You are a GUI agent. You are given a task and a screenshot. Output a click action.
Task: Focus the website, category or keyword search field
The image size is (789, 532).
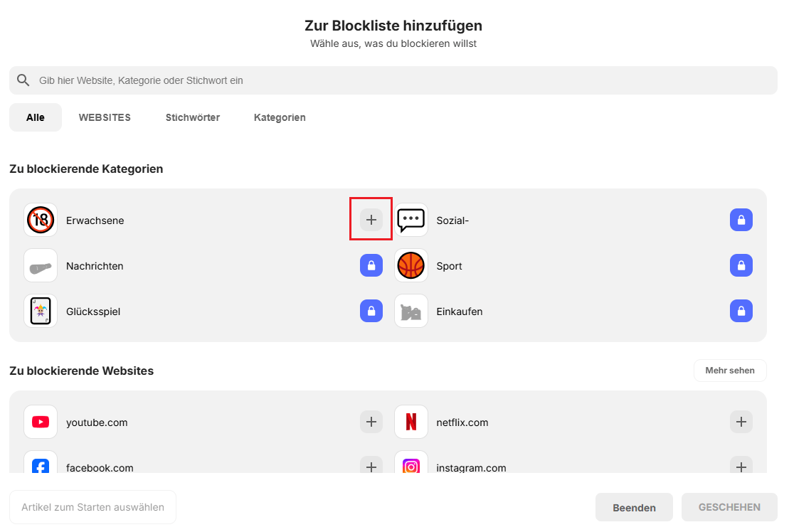[x=398, y=80]
